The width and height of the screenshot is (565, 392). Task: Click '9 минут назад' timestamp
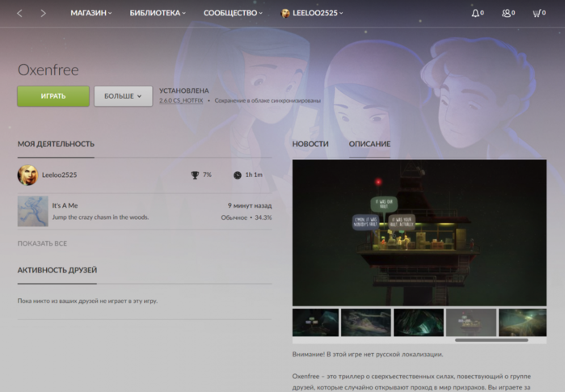(x=249, y=205)
